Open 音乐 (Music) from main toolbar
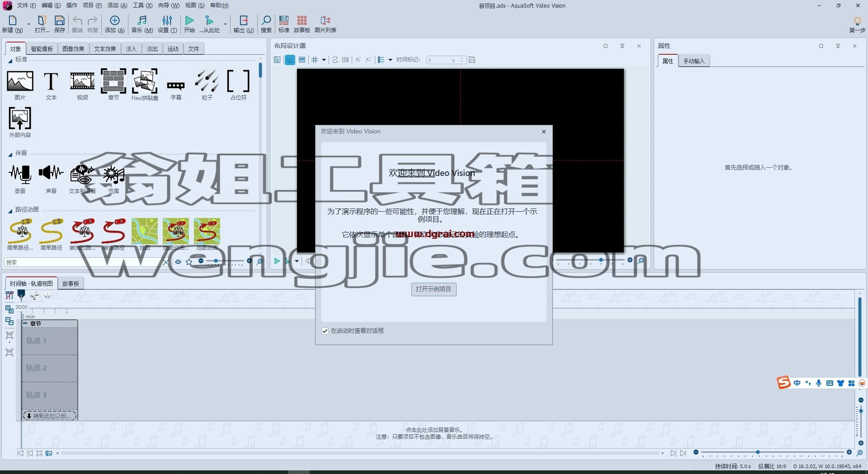This screenshot has width=868, height=474. tap(142, 24)
